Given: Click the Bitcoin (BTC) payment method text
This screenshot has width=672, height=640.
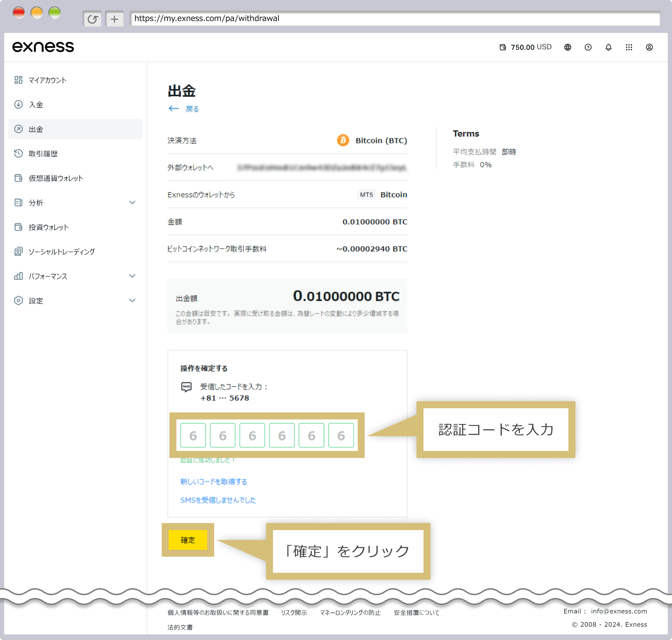Looking at the screenshot, I should coord(381,141).
